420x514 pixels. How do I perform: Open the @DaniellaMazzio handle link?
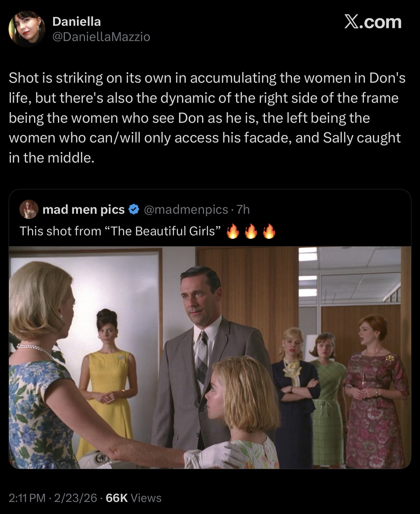(x=101, y=37)
